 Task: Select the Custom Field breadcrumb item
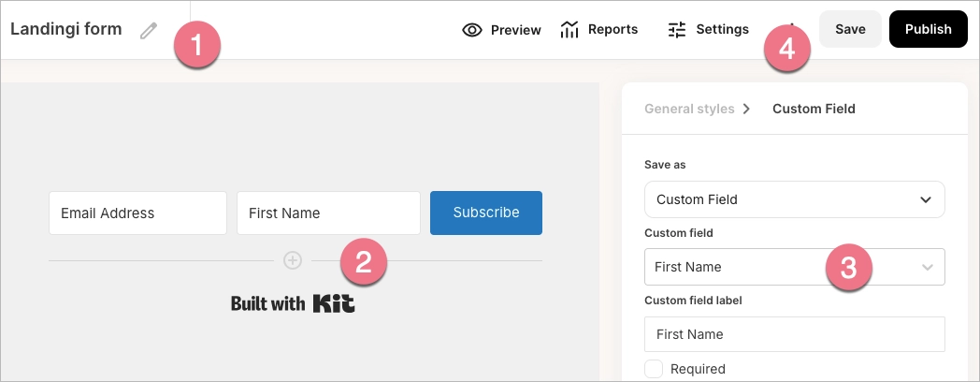(x=814, y=109)
